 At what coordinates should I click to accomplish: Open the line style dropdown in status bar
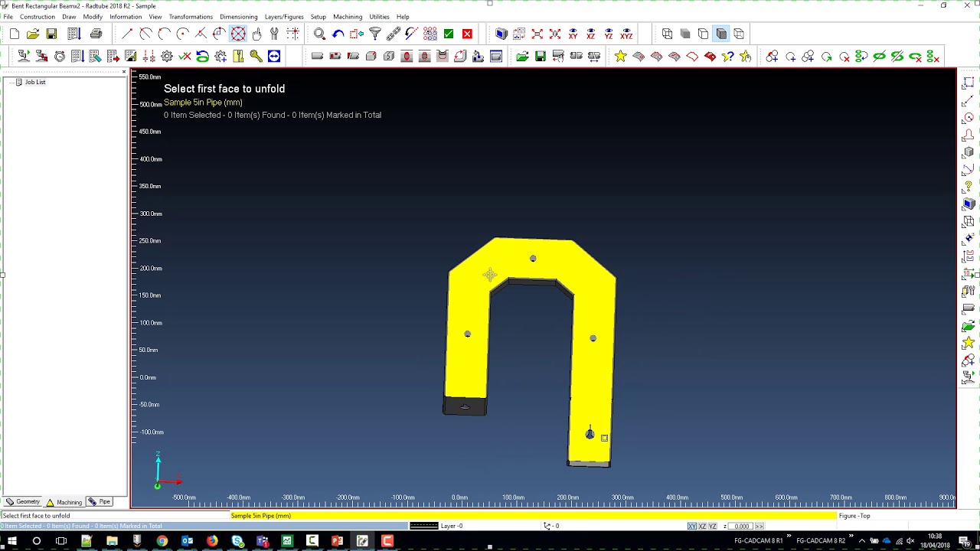[x=423, y=526]
